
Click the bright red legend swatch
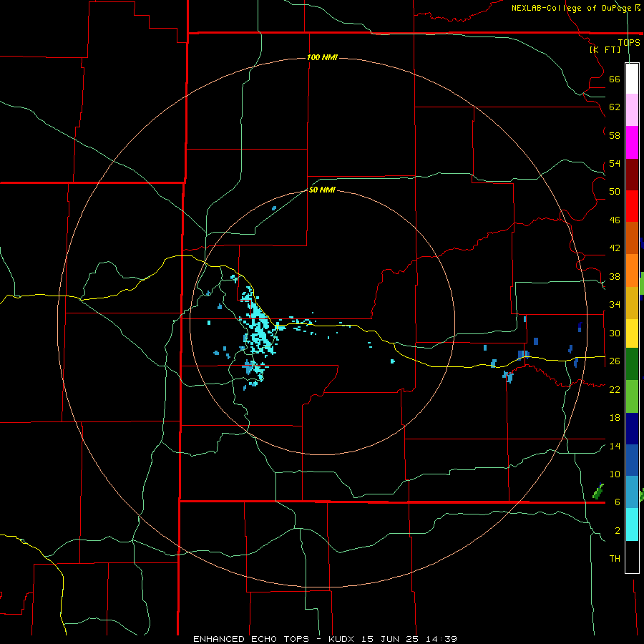click(632, 206)
